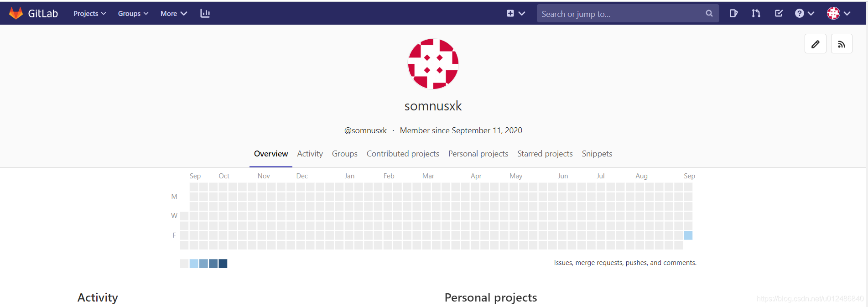Viewport: 868px width, 307px height.
Task: Open the Help question mark menu
Action: (805, 14)
